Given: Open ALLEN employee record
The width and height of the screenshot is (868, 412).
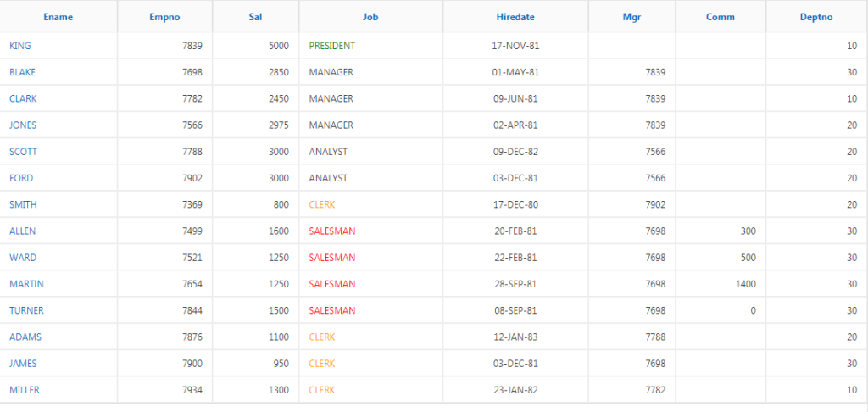Looking at the screenshot, I should [x=22, y=231].
